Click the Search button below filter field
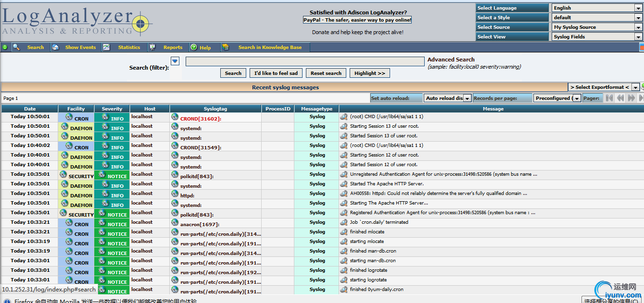This screenshot has width=644, height=303. (233, 73)
